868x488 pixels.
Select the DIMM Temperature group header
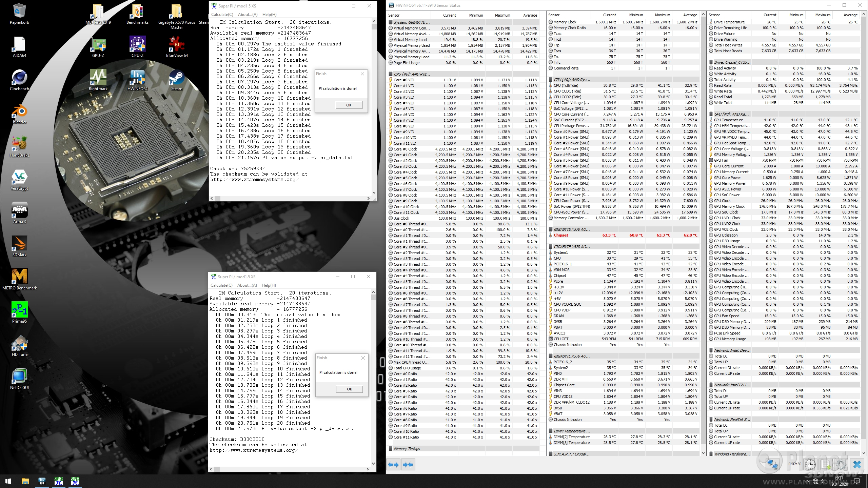click(624, 431)
